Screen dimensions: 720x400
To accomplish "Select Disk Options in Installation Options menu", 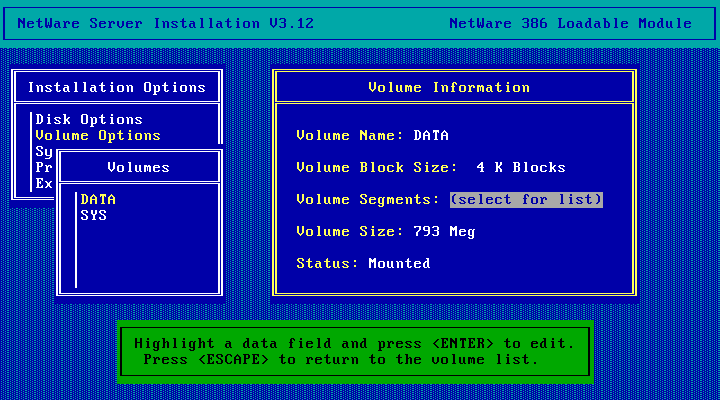I will tap(89, 119).
